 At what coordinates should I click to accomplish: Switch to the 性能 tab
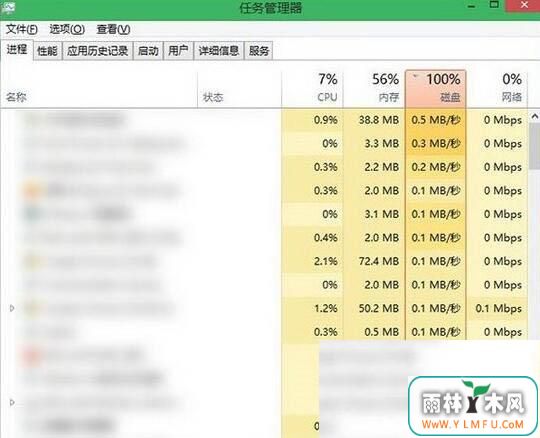[48, 51]
